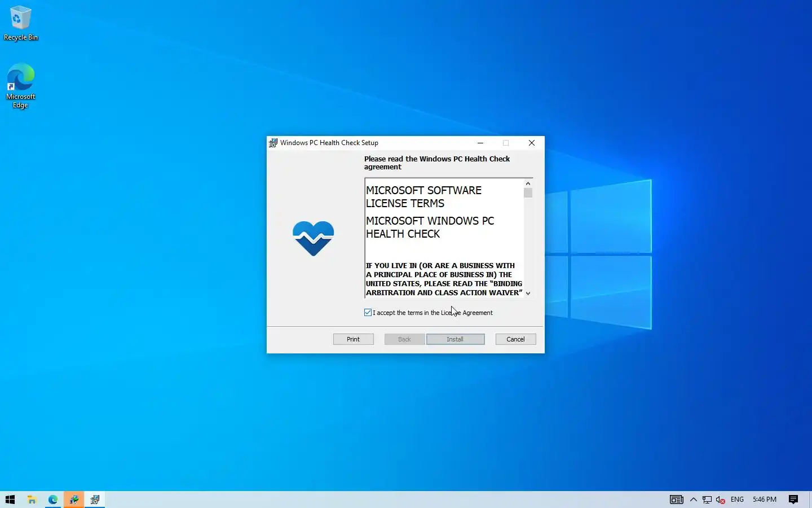Switch to Microsoft Edge on taskbar
812x508 pixels.
53,500
